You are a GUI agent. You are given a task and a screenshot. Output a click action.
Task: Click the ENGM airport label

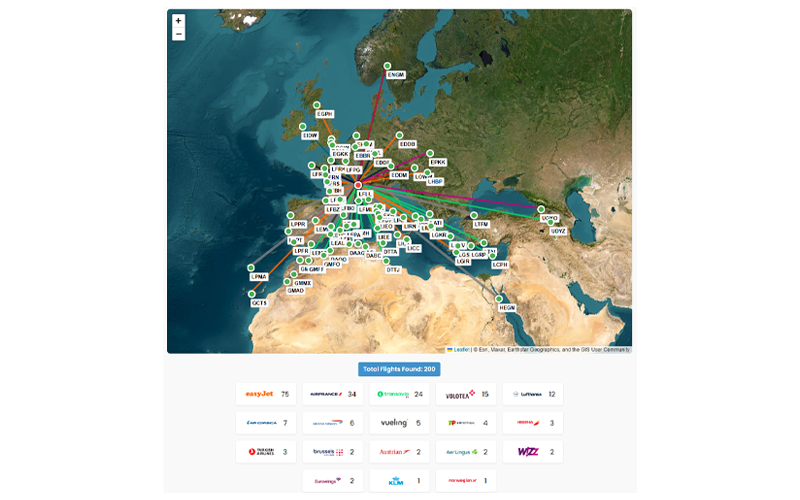[395, 74]
